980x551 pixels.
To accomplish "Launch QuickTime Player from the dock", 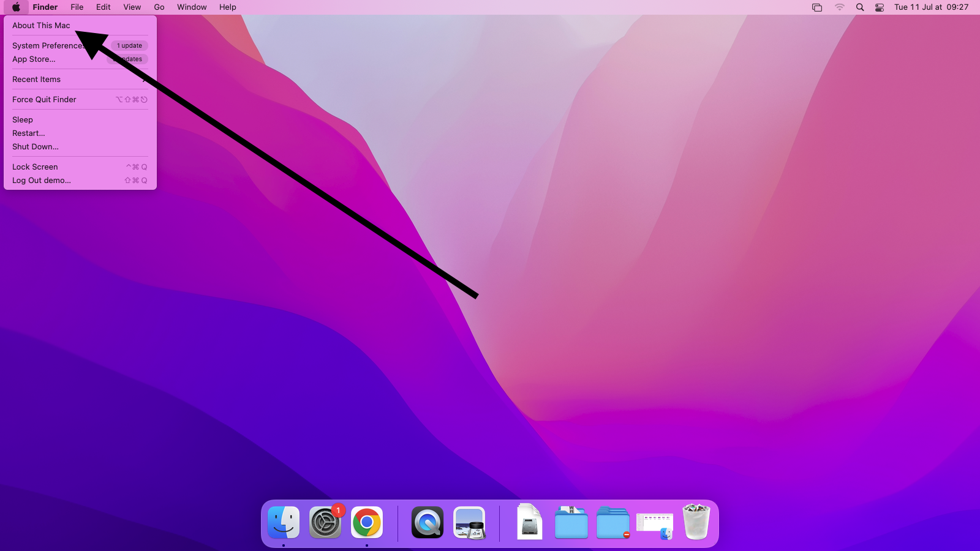I will coord(427,523).
